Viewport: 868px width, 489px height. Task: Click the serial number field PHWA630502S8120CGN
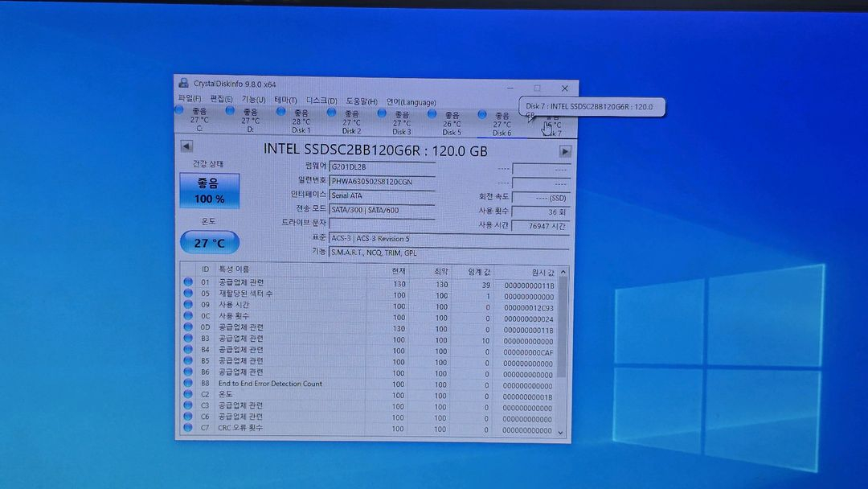tap(382, 181)
